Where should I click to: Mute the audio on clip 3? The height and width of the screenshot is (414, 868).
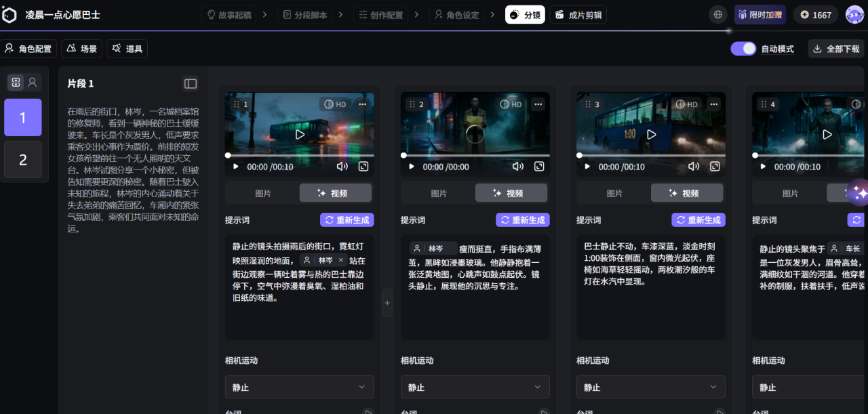pos(694,166)
